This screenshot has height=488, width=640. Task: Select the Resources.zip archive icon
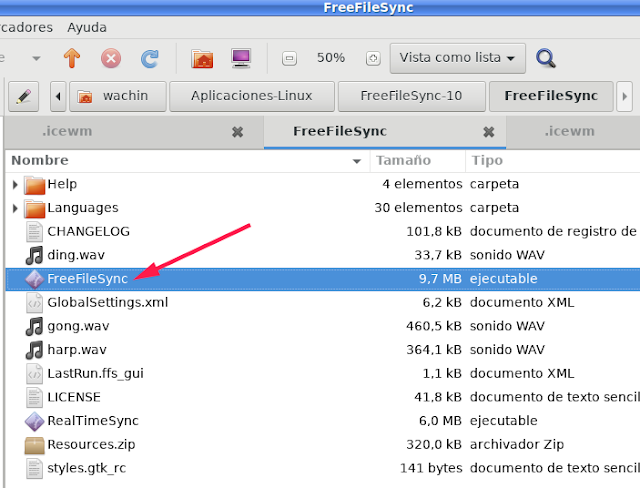pos(34,445)
